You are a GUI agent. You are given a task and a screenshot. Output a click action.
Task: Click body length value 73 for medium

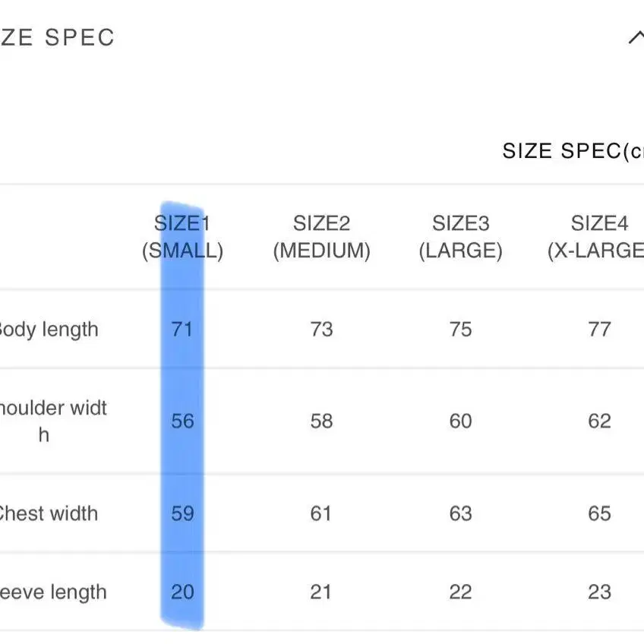pos(321,330)
